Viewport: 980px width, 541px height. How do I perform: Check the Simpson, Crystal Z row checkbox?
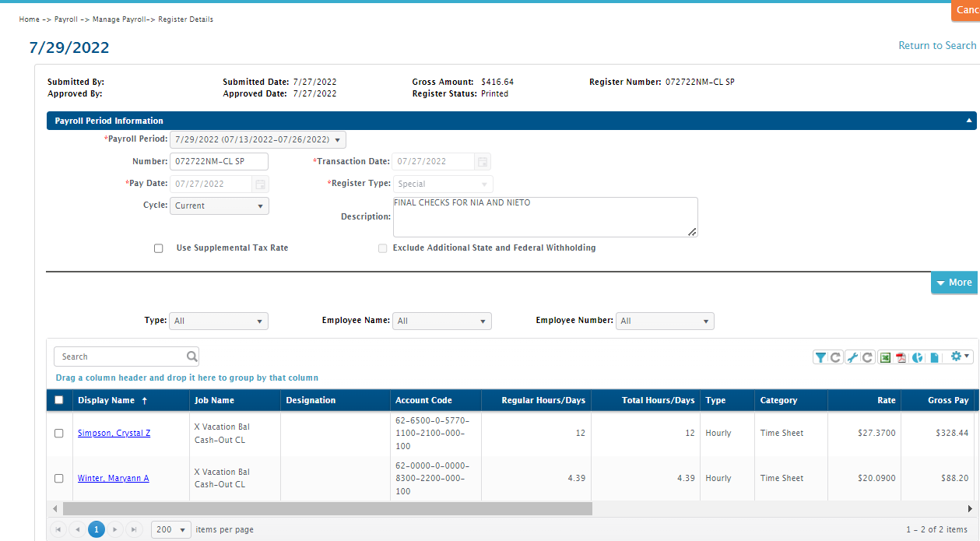(x=59, y=434)
